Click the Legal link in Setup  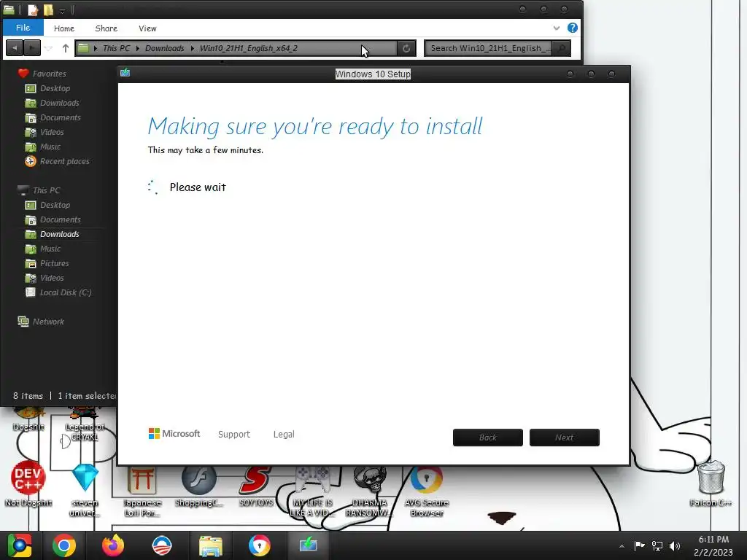(284, 435)
